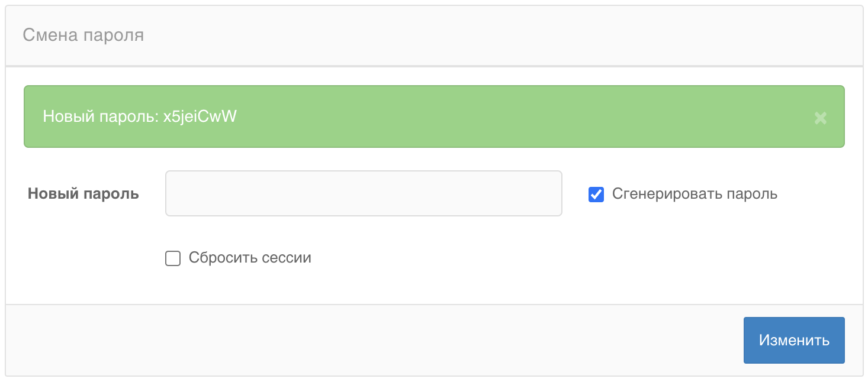
Task: Enable the Сбросить сессии checkbox
Action: point(173,258)
